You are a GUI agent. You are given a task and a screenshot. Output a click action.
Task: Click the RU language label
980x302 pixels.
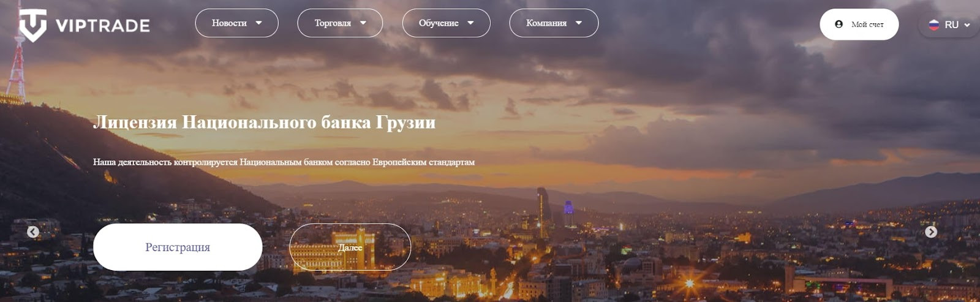coord(951,25)
